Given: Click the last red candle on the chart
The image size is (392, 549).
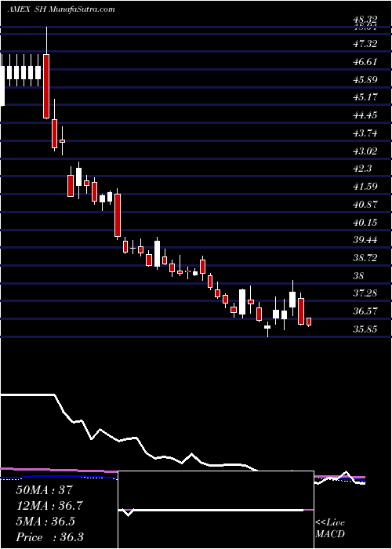Looking at the screenshot, I should click(x=309, y=322).
